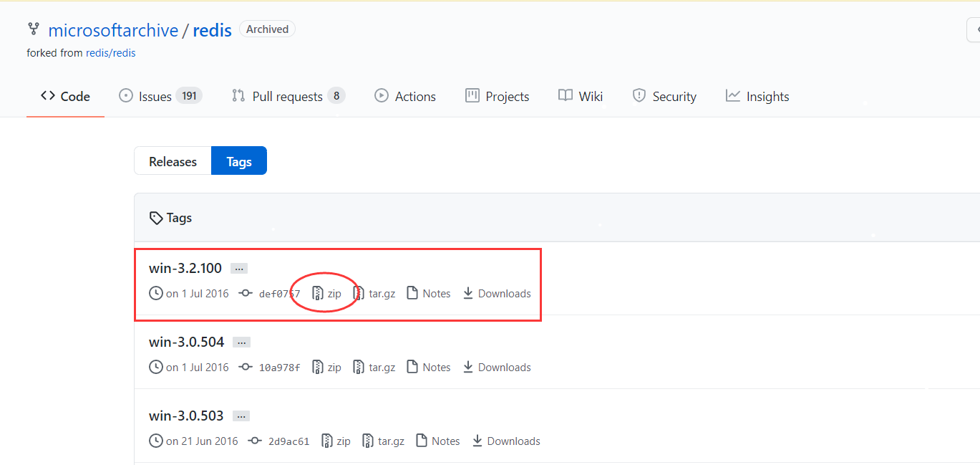This screenshot has width=980, height=465.
Task: Click the Pull requests count badge 8
Action: (x=336, y=96)
